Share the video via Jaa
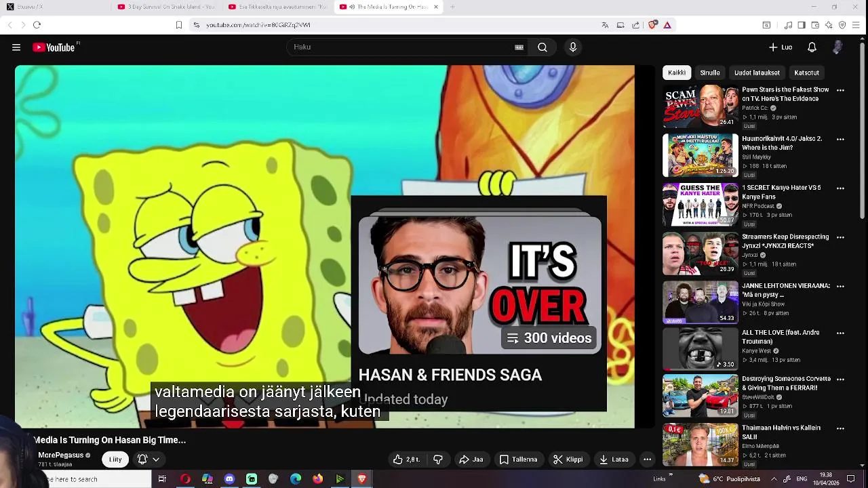The height and width of the screenshot is (488, 868). [x=471, y=460]
